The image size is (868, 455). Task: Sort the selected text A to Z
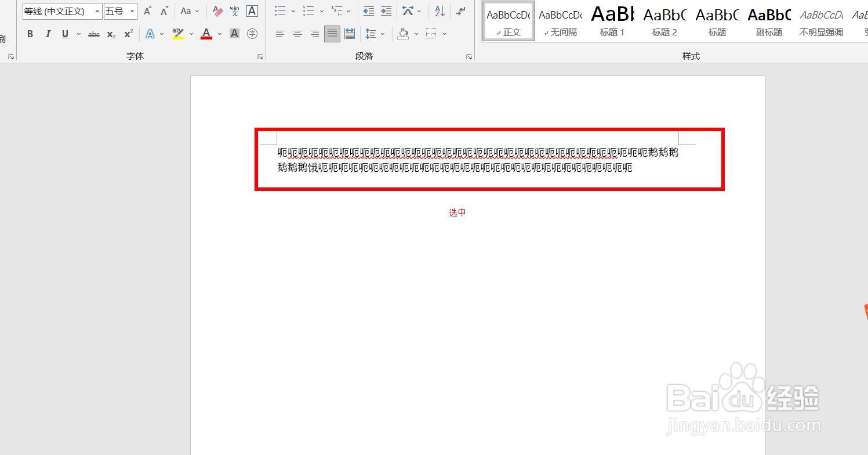pos(440,11)
